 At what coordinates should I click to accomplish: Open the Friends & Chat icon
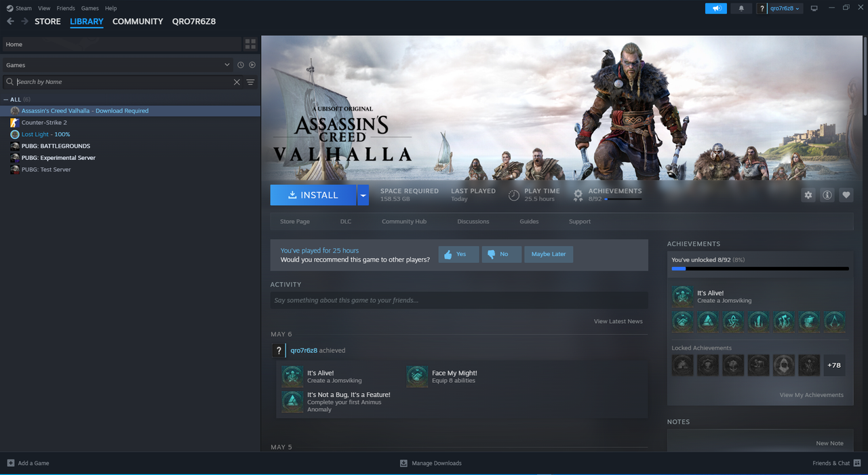click(x=857, y=463)
